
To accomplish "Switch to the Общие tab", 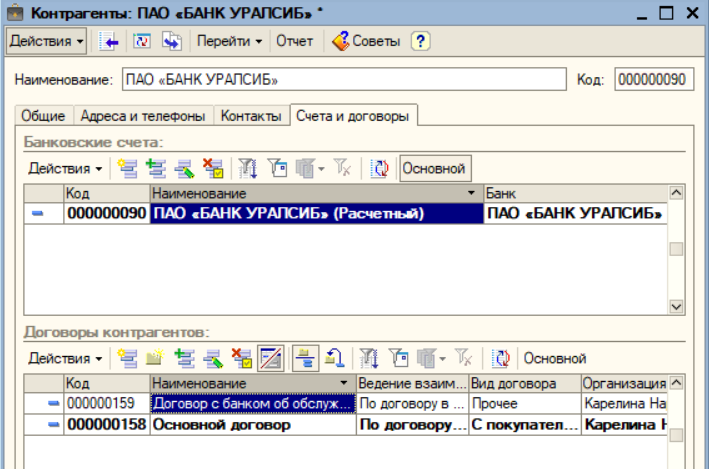I will (x=43, y=116).
